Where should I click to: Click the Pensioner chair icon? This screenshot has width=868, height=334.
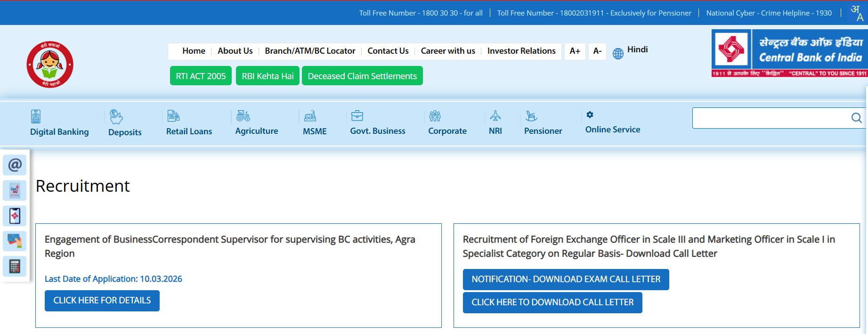(531, 115)
